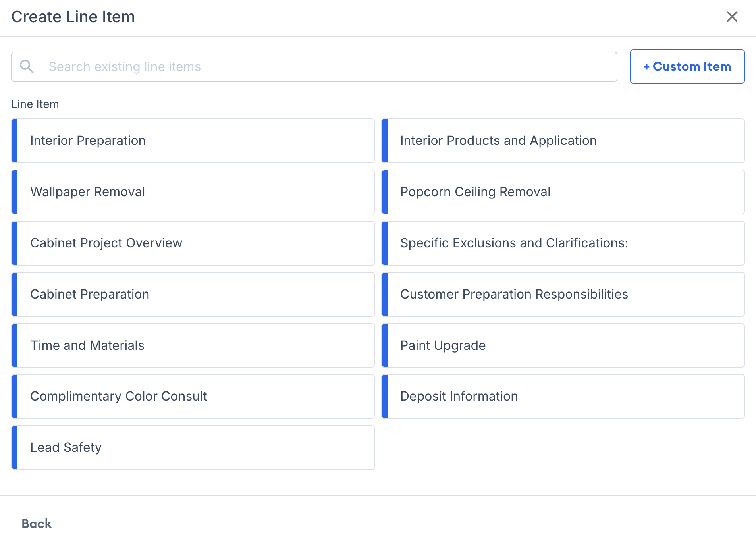Go Back to the previous step
Viewport: 756px width, 551px height.
pyautogui.click(x=37, y=524)
